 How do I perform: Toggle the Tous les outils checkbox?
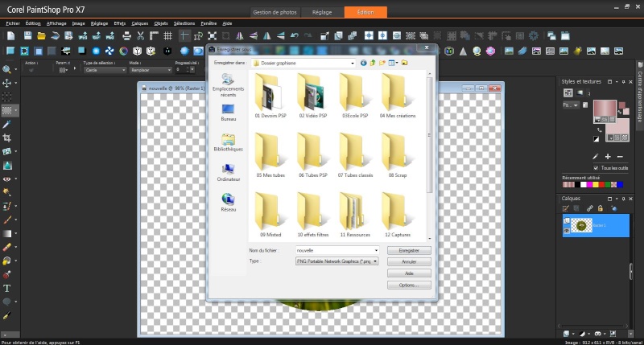[596, 168]
